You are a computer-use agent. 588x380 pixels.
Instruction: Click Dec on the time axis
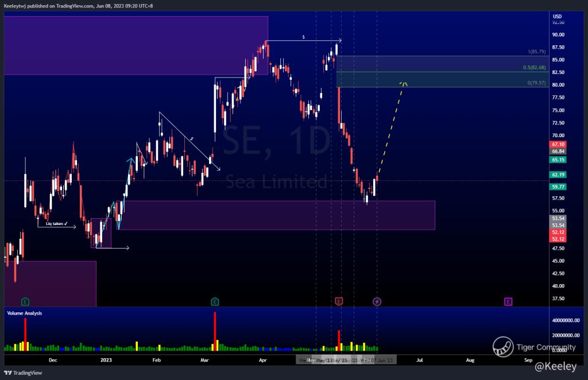click(53, 360)
